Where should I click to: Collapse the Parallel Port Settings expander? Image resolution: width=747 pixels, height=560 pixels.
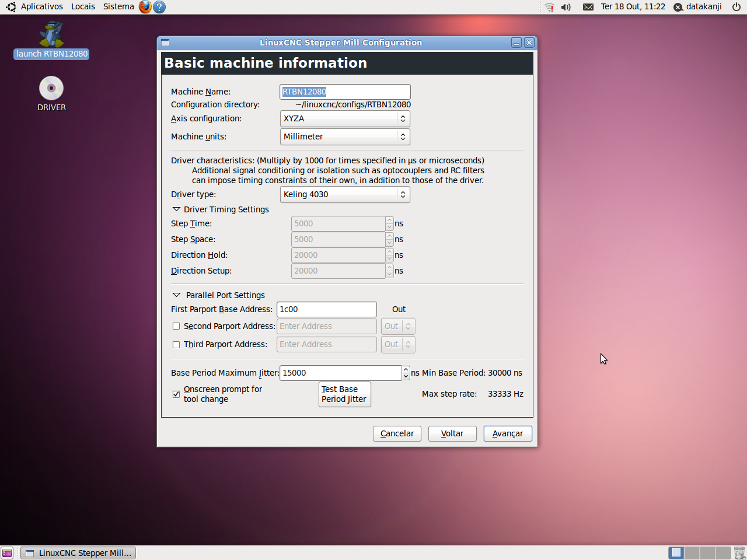[x=176, y=295]
